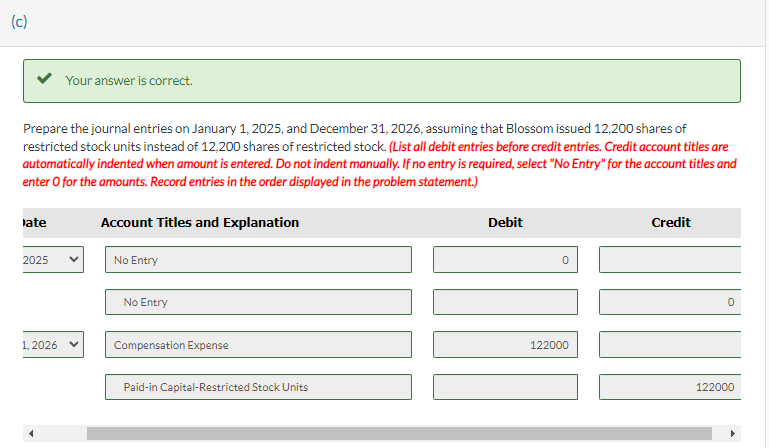This screenshot has height=448, width=769.
Task: Click the 'Credit' column header
Action: pos(671,223)
